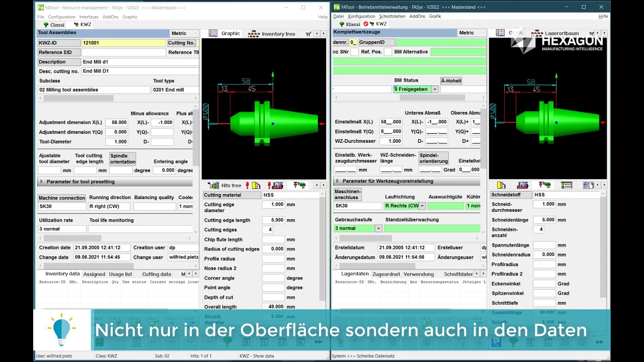Select the Zugeordnet tab
The height and width of the screenshot is (362, 644).
386,274
